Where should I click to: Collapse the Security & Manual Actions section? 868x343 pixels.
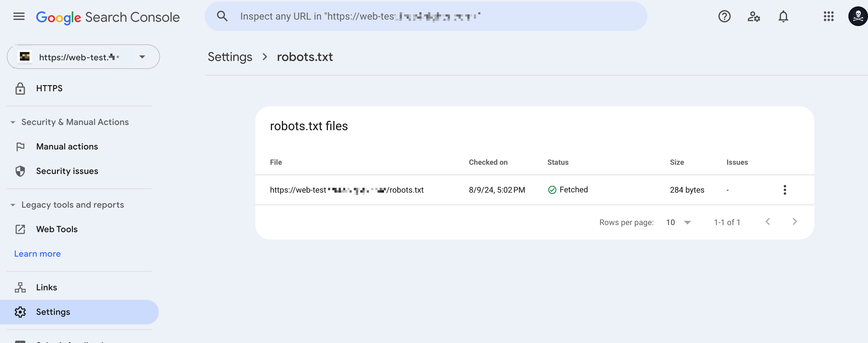[13, 122]
